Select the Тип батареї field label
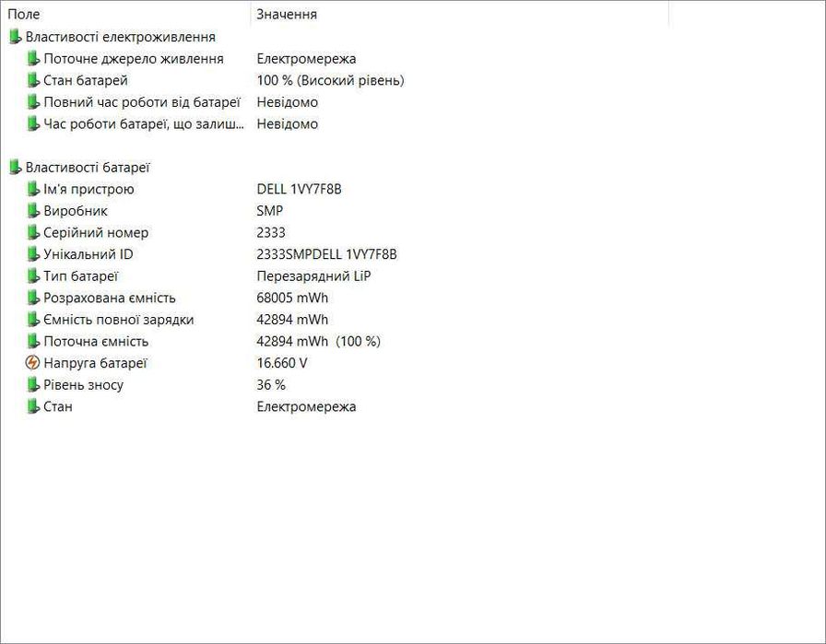The height and width of the screenshot is (644, 826). [80, 275]
